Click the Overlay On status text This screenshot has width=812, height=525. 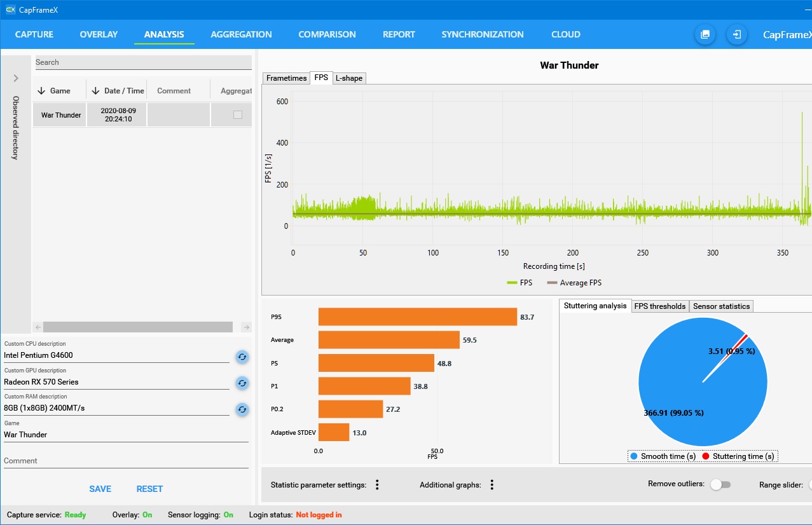tap(148, 515)
